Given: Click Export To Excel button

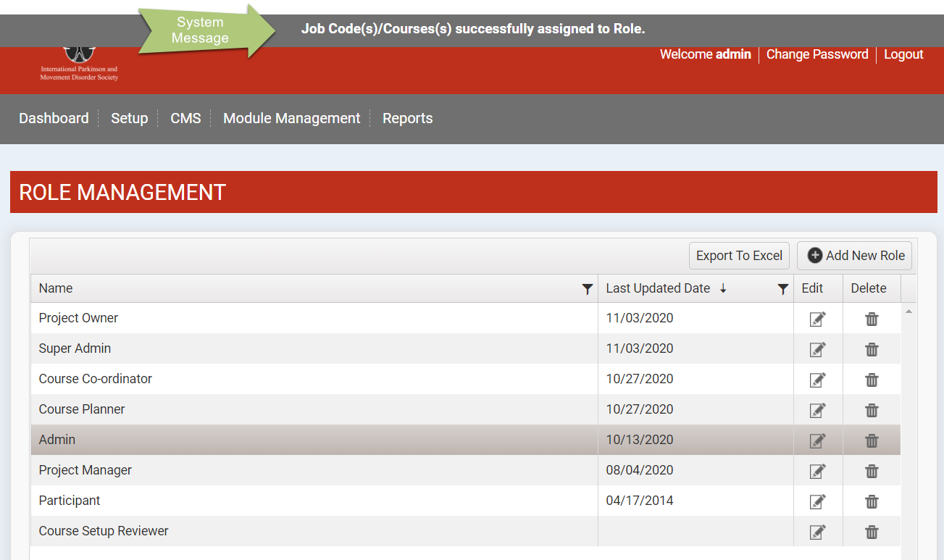Looking at the screenshot, I should [739, 256].
